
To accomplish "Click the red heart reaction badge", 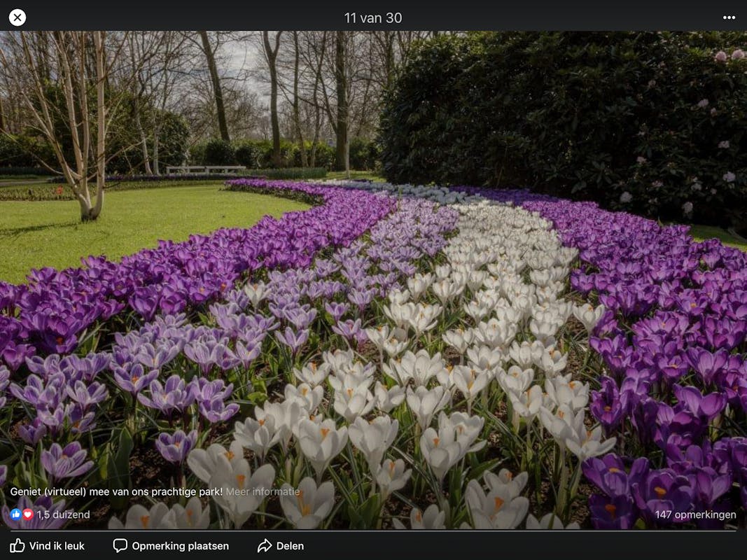I will pyautogui.click(x=28, y=514).
